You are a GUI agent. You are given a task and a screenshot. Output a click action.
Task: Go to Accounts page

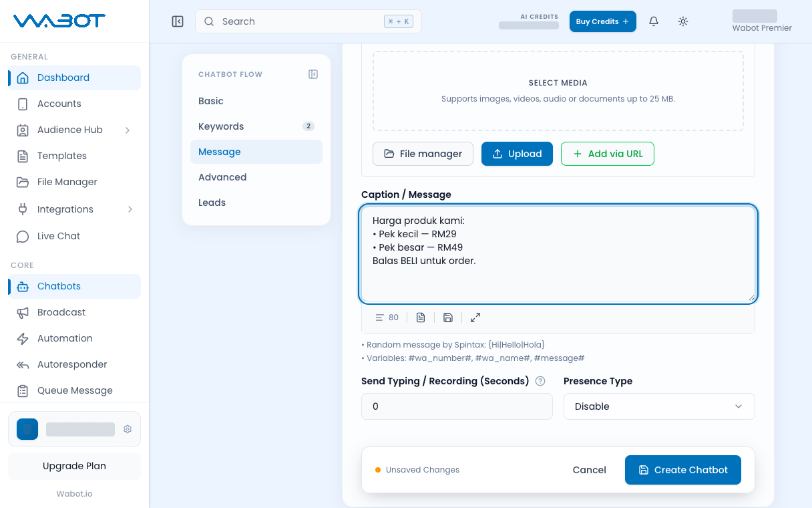click(74, 104)
